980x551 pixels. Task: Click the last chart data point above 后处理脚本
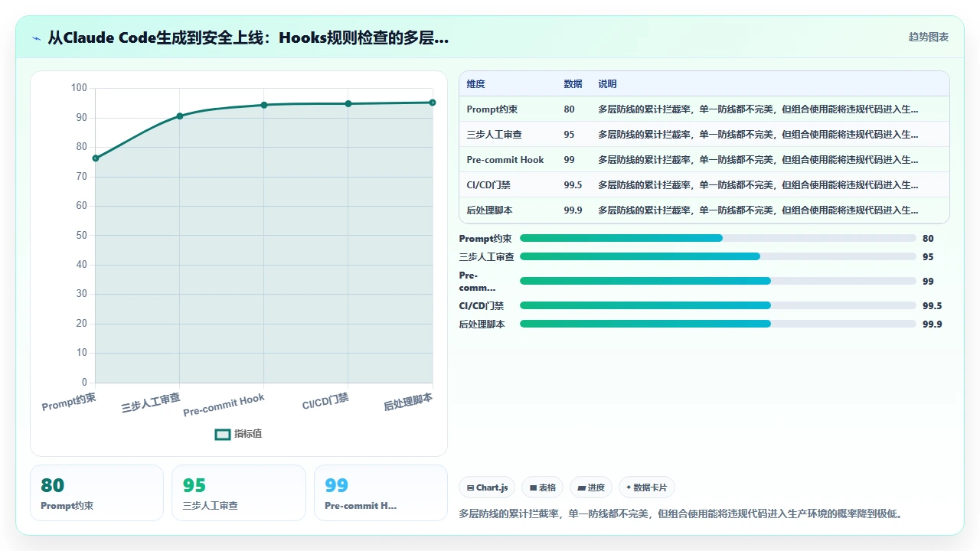(433, 103)
